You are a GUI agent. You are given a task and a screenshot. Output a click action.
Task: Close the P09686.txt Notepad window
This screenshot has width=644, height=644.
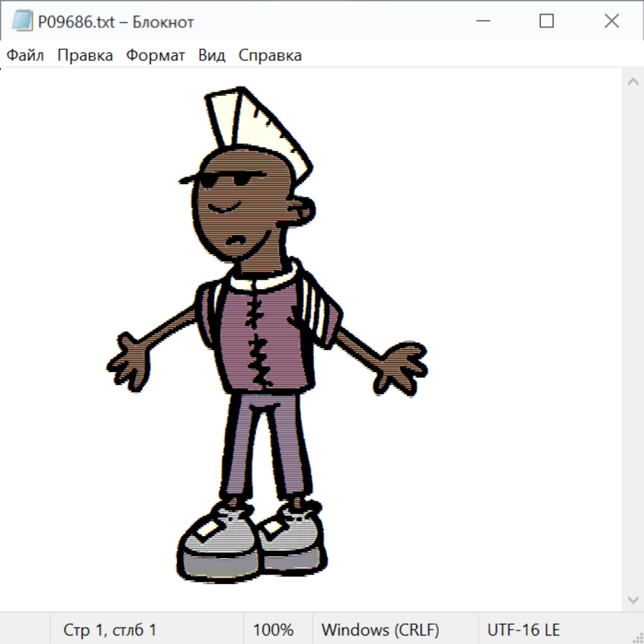pyautogui.click(x=612, y=21)
